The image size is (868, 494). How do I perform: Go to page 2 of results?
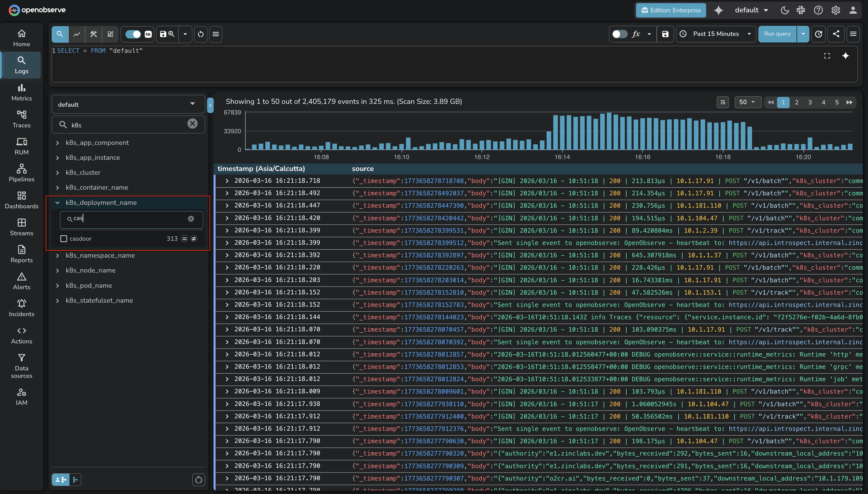coord(796,102)
